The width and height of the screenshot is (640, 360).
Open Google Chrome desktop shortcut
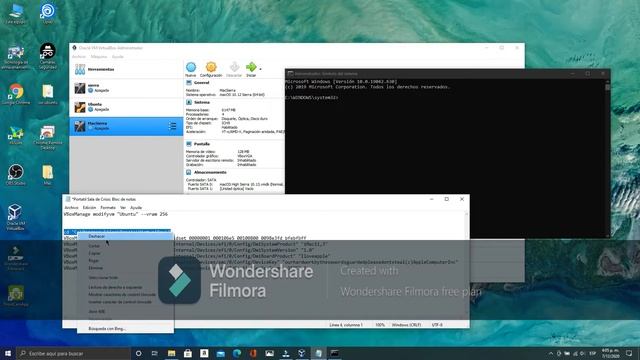[16, 94]
